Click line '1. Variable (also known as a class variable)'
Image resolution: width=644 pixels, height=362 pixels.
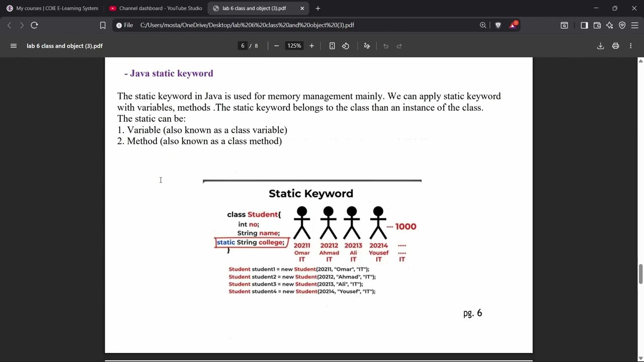(202, 130)
